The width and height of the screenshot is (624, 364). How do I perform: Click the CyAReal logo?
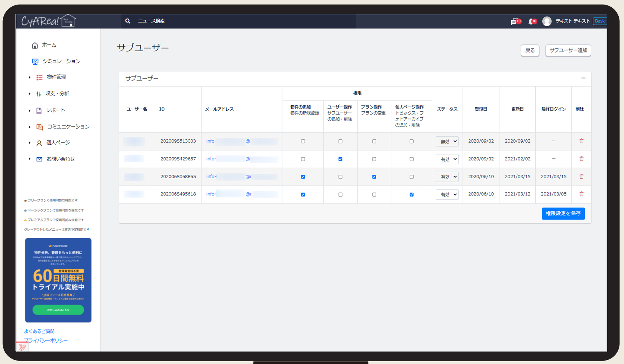tap(48, 21)
